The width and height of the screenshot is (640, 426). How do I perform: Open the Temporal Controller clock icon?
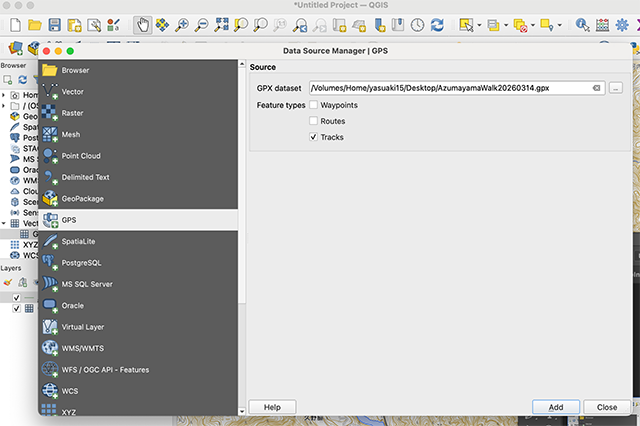417,25
